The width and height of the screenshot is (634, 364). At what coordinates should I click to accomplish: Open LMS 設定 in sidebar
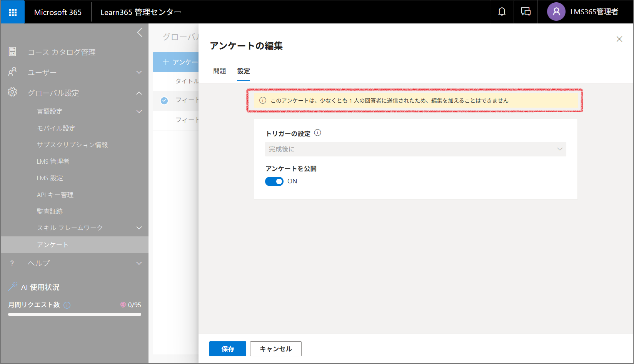point(50,178)
